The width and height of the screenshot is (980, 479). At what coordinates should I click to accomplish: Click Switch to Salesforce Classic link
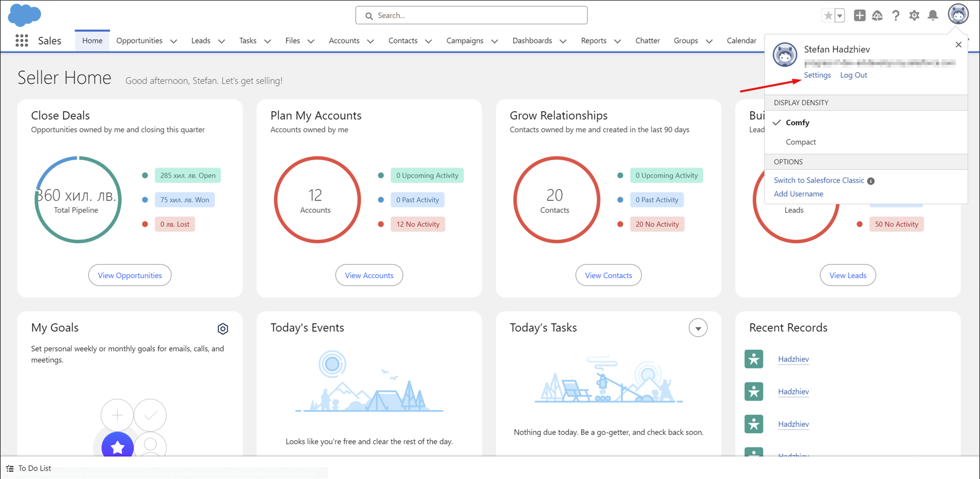pyautogui.click(x=819, y=181)
